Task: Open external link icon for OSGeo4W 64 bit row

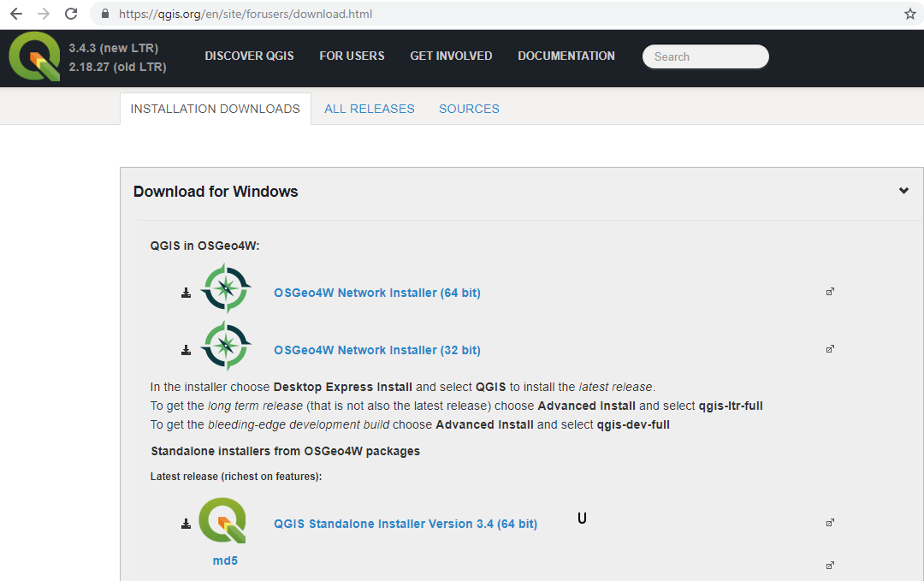Action: pyautogui.click(x=830, y=292)
